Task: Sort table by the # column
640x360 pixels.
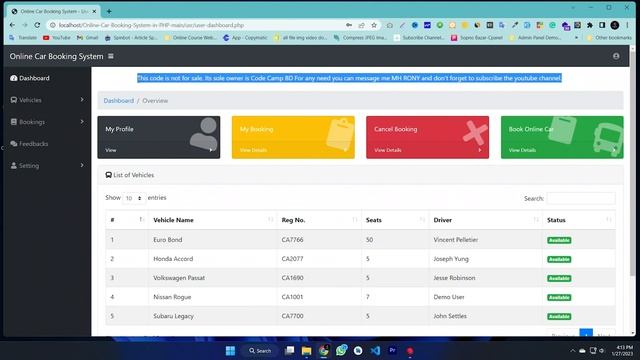Action: 127,220
